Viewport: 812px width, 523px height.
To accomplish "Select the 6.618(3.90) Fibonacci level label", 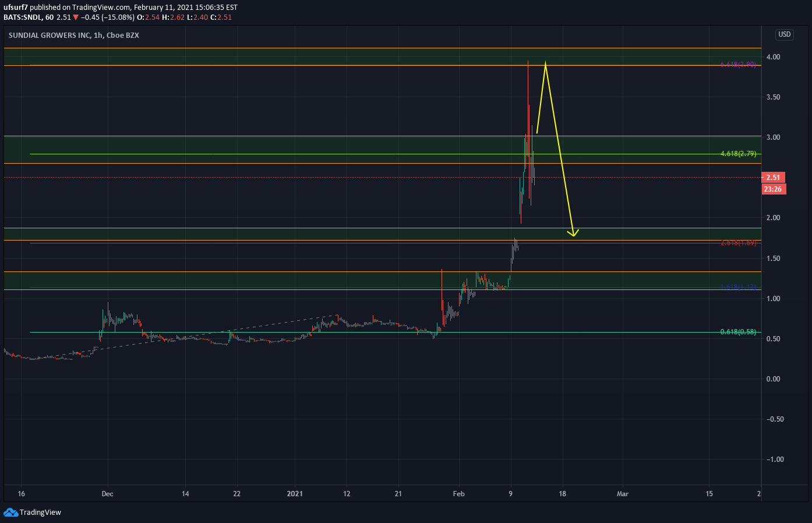I will 738,65.
